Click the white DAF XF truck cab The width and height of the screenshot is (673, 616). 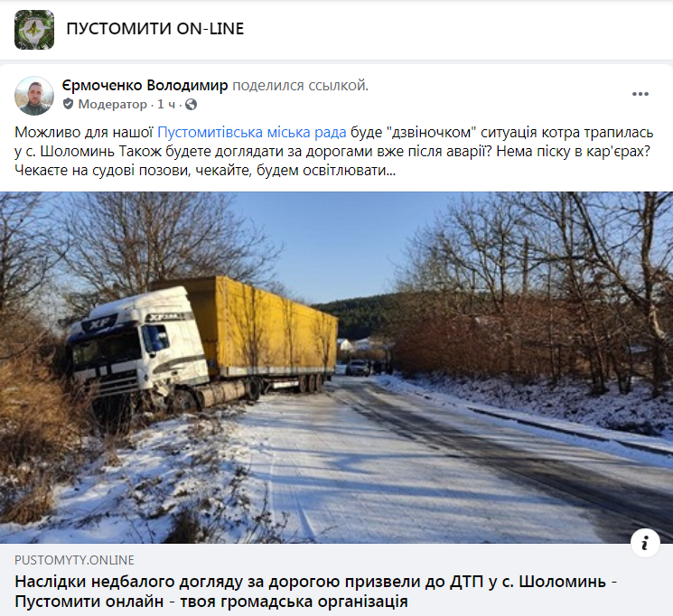pyautogui.click(x=137, y=348)
